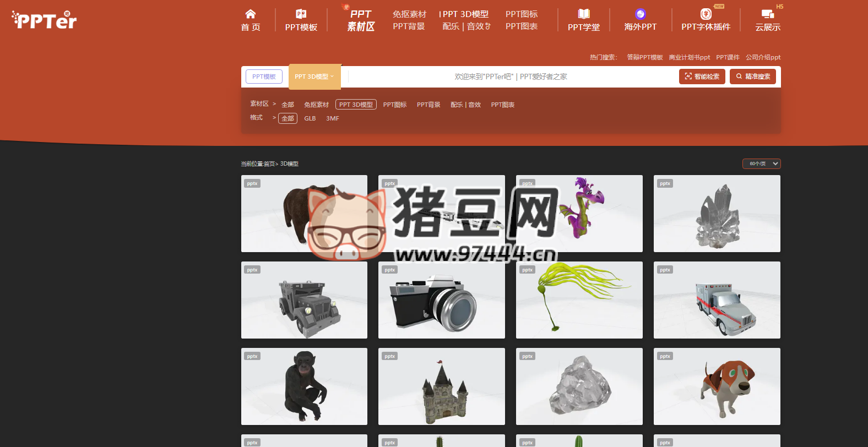Focus the search field 欢迎来到PPTer吧
This screenshot has height=447, width=868.
tap(511, 77)
